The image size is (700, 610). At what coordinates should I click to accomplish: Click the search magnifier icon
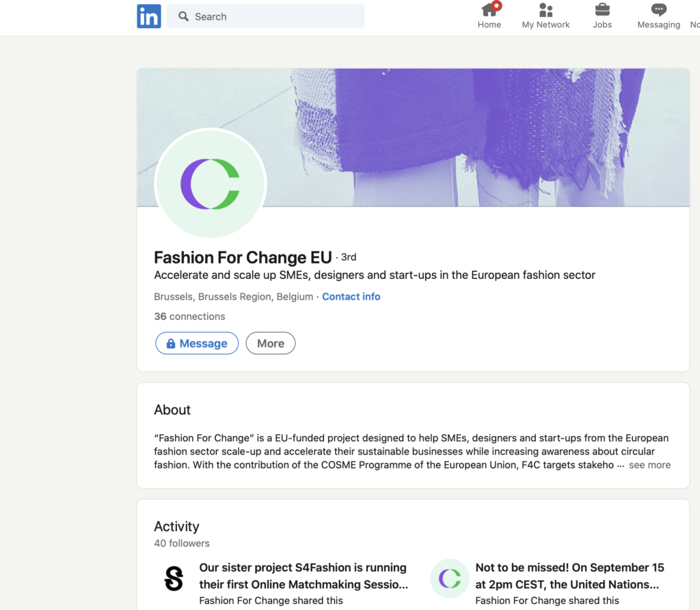point(183,16)
